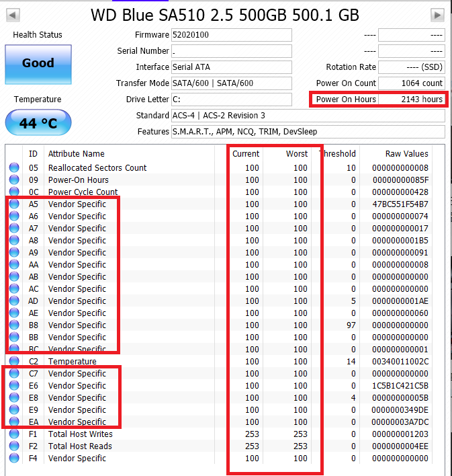Select the Power-On Hours attribute name
Screen dimensions: 452x476
(x=79, y=180)
